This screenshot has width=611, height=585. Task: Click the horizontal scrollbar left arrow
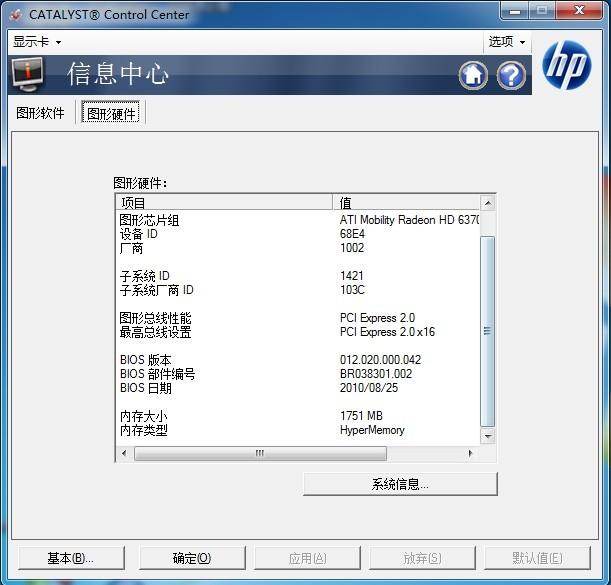coord(124,453)
